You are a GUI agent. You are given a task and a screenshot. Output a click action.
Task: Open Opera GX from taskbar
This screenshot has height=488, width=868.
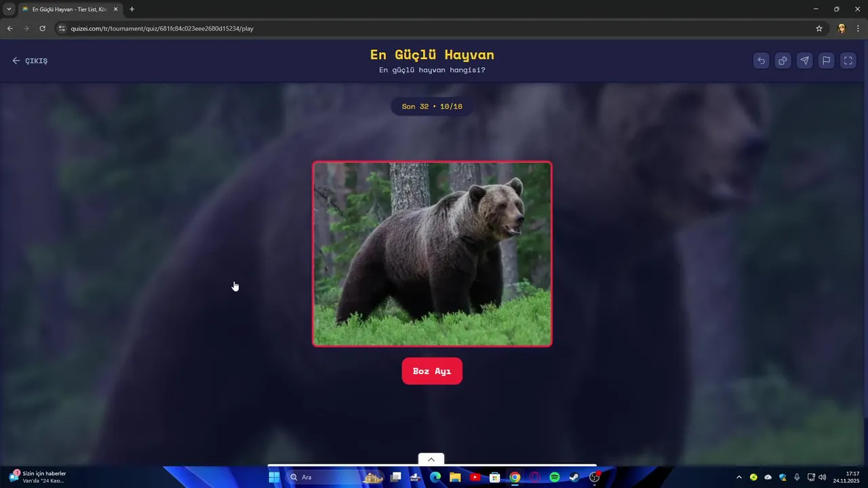click(534, 477)
